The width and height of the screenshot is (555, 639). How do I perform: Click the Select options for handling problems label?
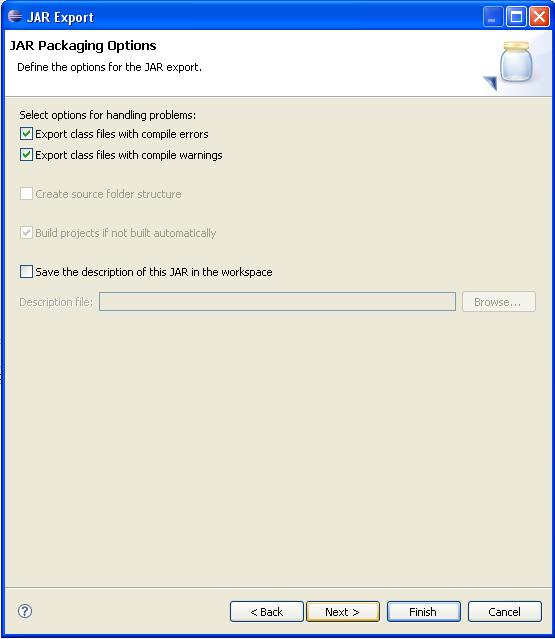pyautogui.click(x=108, y=115)
